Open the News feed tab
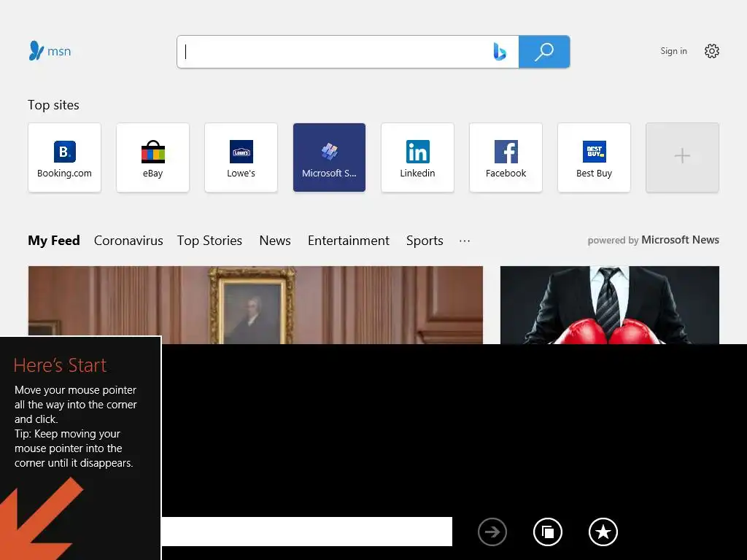 pos(275,241)
